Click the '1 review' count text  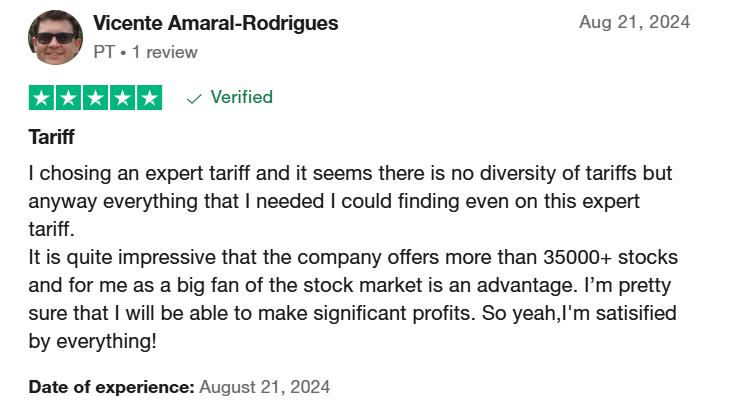point(164,52)
